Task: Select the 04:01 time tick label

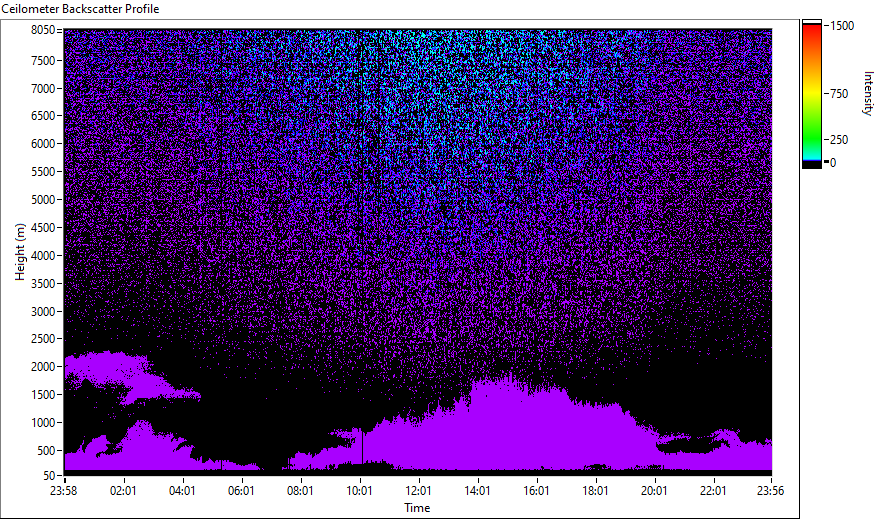Action: [182, 491]
